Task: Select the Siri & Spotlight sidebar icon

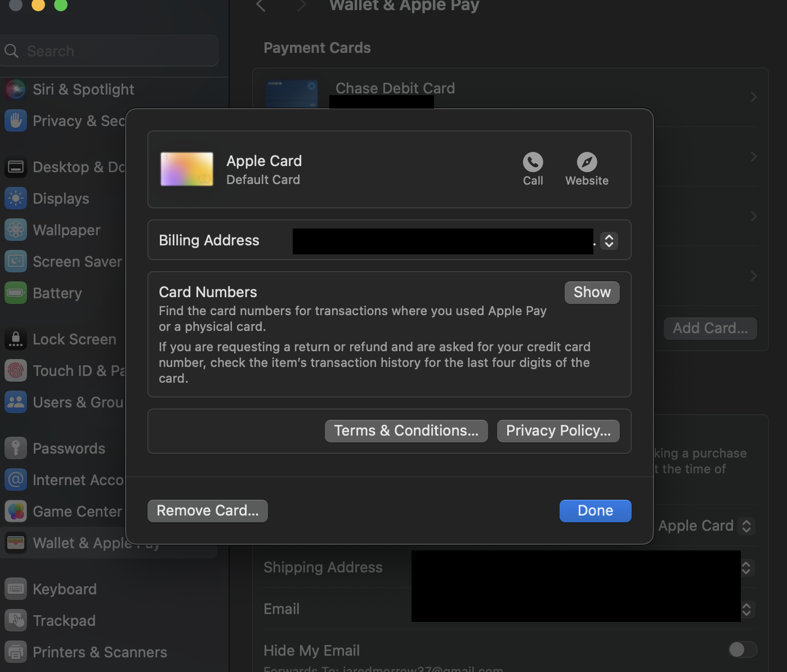Action: (15, 89)
